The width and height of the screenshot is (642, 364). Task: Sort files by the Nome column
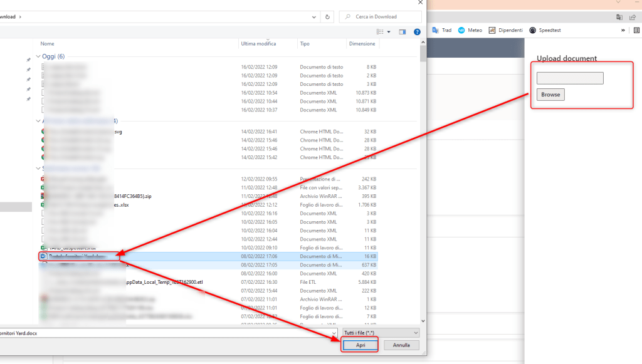coord(48,44)
